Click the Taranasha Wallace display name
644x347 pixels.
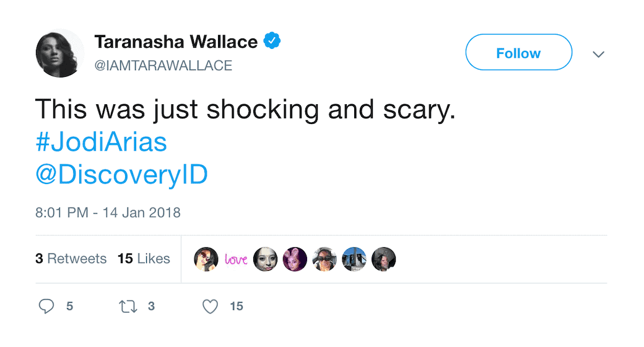tap(176, 42)
